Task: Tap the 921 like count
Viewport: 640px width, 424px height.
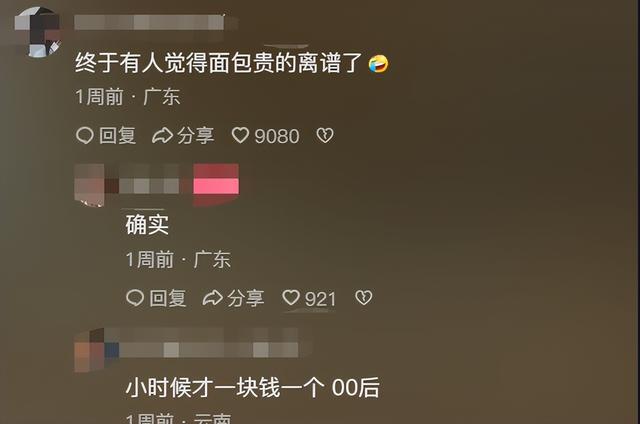Action: (320, 299)
